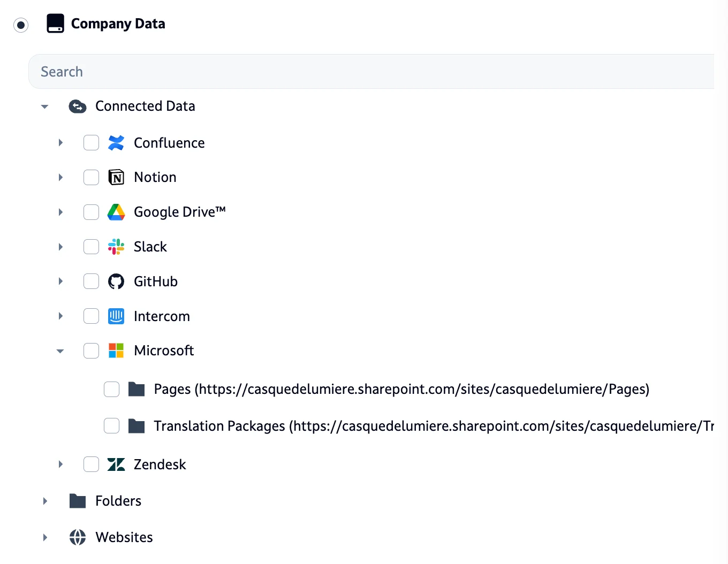Select the Company Data radio button
Viewport: 728px width, 564px height.
click(x=21, y=25)
